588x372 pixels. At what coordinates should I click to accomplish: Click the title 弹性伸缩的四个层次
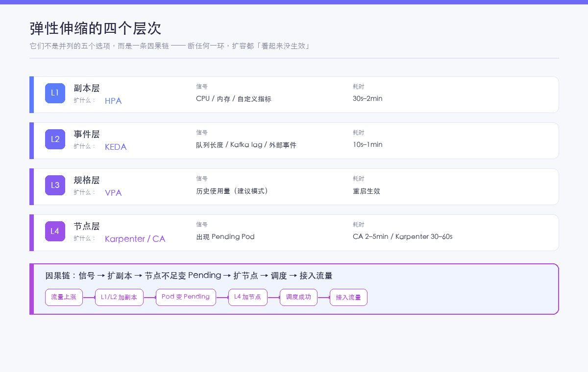pos(96,28)
